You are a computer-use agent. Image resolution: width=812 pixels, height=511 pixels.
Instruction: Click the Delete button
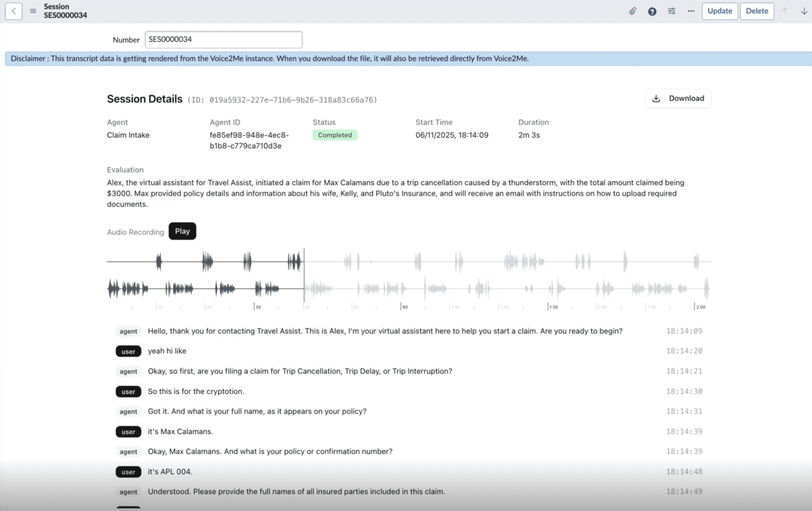(757, 11)
